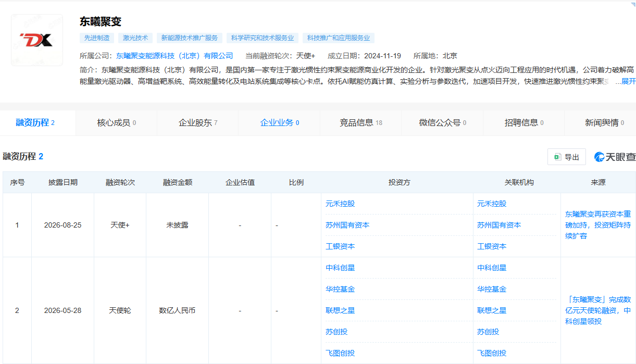Select the 科技推广和应用服务业 tag
The height and width of the screenshot is (364, 636).
tap(339, 38)
